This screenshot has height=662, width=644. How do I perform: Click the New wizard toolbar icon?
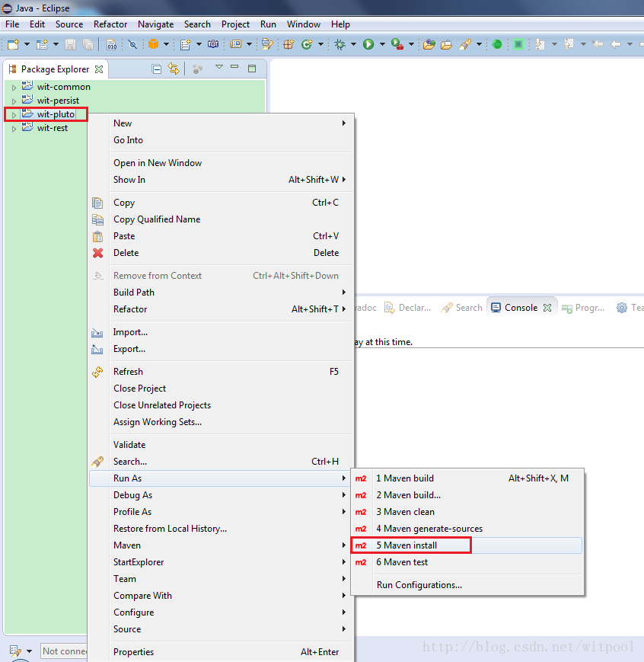tap(14, 44)
